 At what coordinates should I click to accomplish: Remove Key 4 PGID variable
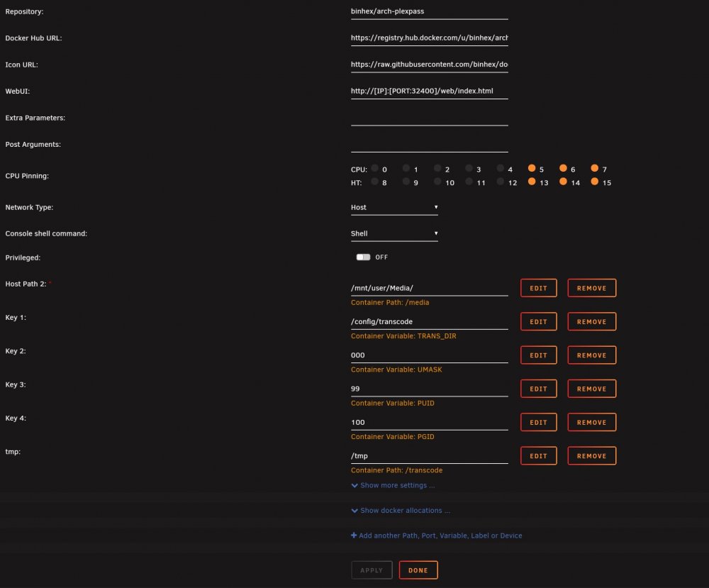(x=592, y=422)
